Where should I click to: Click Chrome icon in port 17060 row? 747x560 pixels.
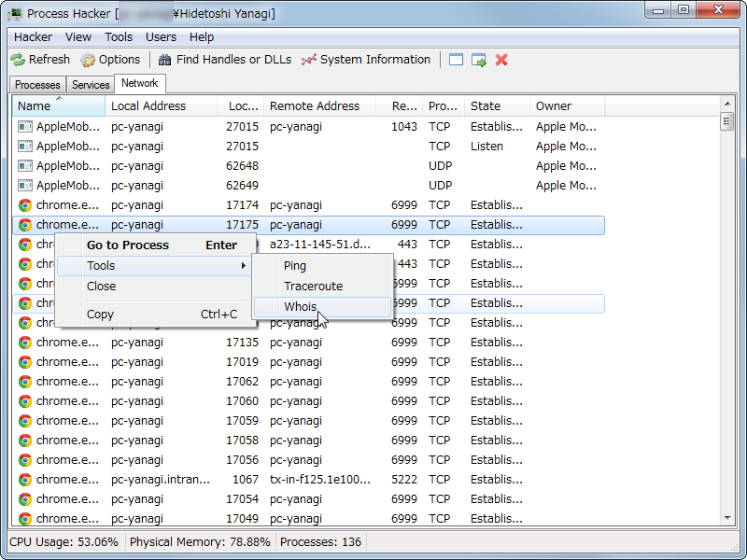tap(25, 401)
